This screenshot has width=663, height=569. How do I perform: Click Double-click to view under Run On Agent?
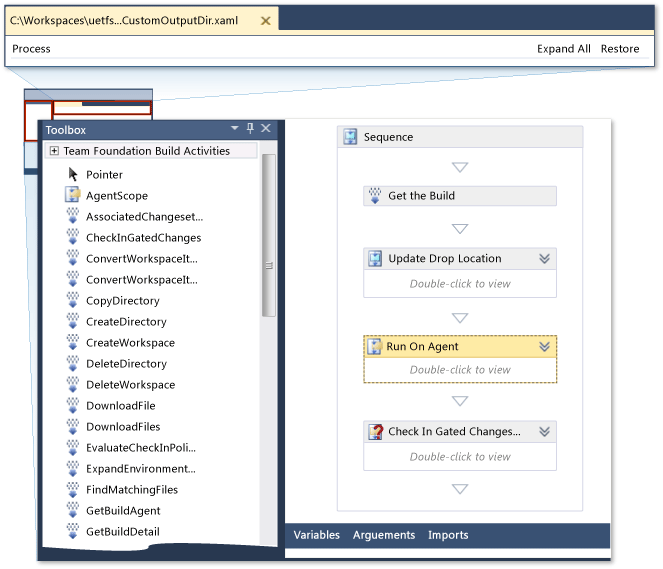point(460,370)
